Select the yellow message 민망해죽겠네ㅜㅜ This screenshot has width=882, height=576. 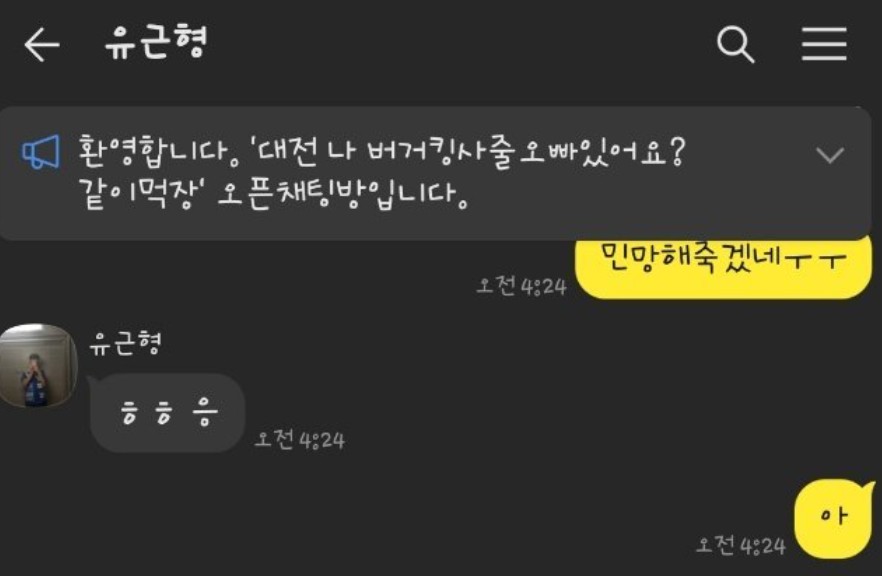(x=723, y=266)
